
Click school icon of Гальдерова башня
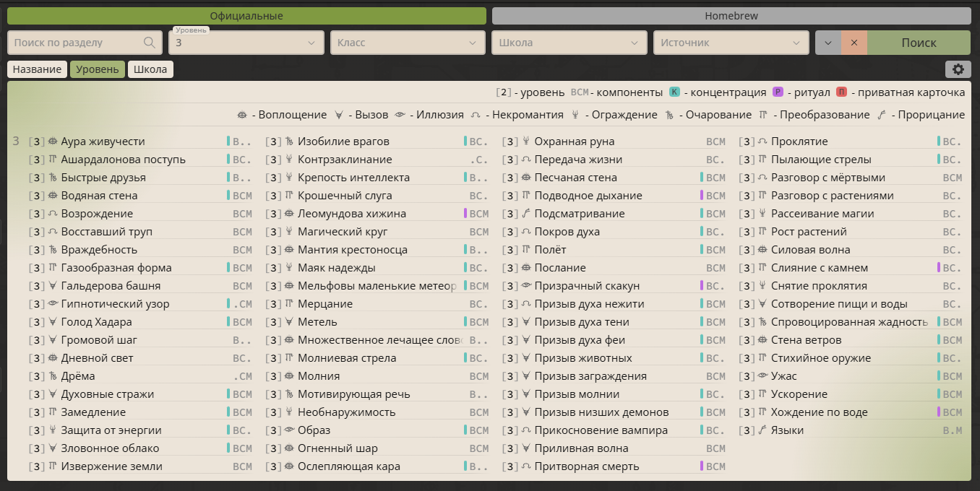pyautogui.click(x=53, y=286)
